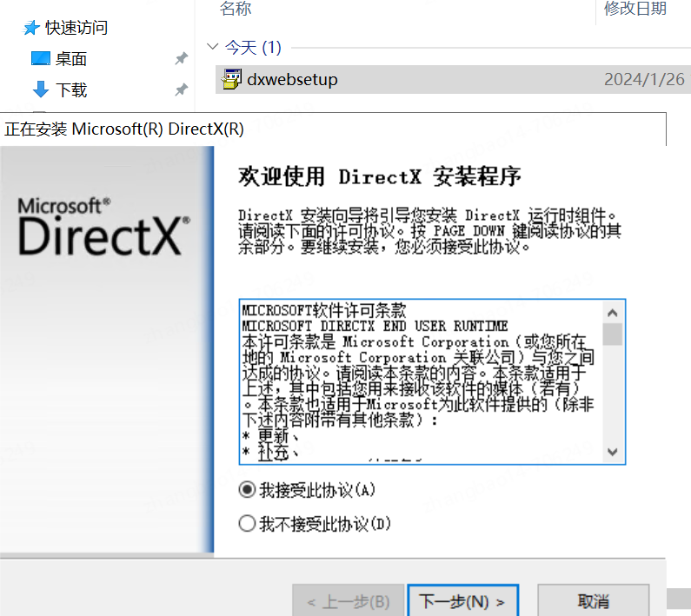Viewport: 691px width, 616px height.
Task: Click the < 上一步(B) button
Action: coord(349,600)
